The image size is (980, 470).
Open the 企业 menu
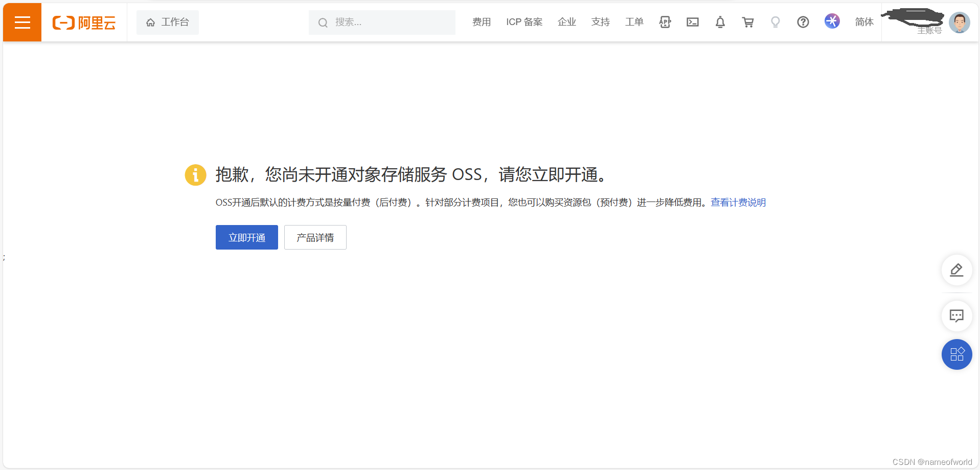pos(567,22)
